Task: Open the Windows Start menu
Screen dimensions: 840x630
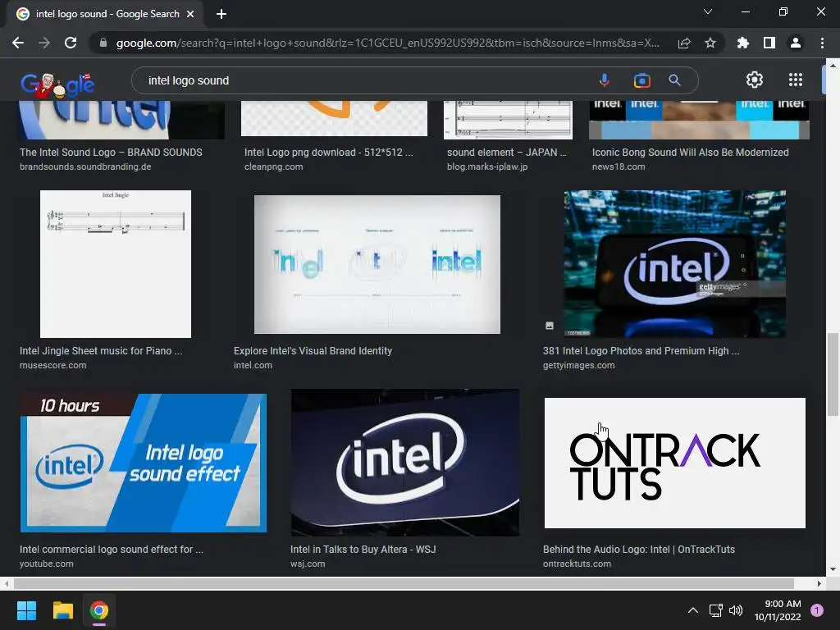Action: tap(26, 610)
